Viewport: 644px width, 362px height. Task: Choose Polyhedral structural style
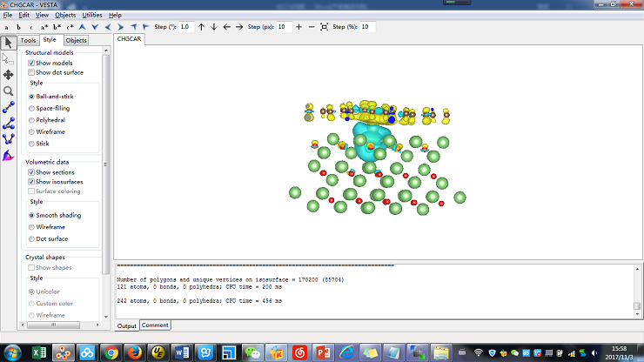pos(32,120)
